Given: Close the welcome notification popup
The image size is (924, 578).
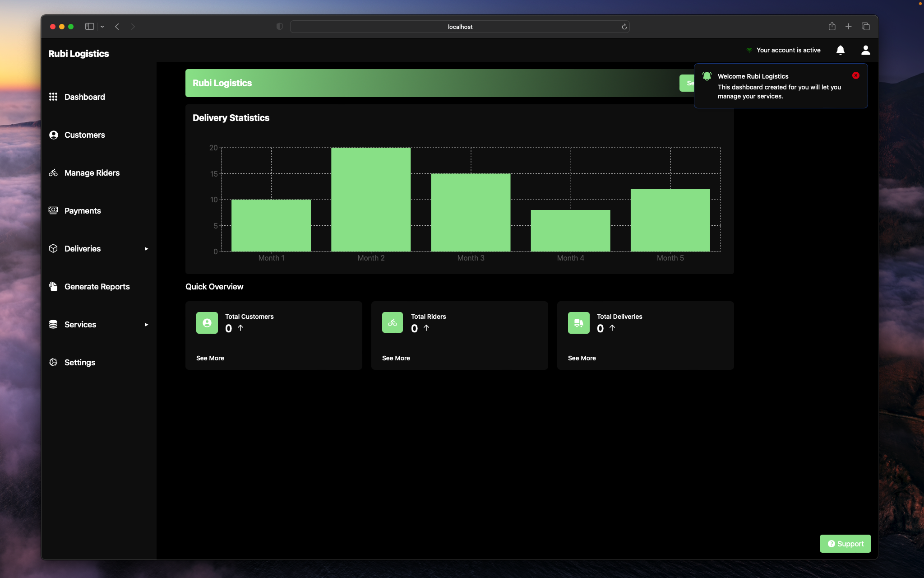Looking at the screenshot, I should 856,75.
